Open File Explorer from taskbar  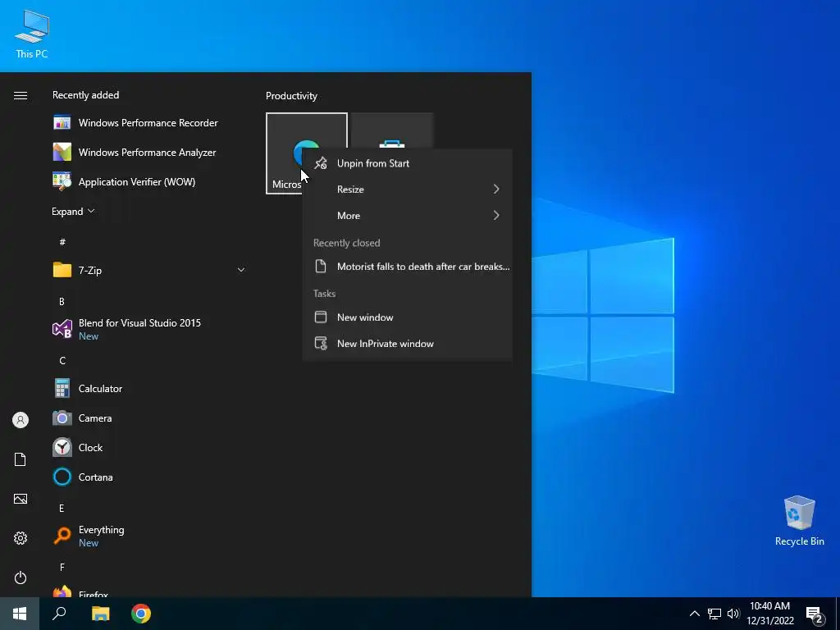[100, 614]
